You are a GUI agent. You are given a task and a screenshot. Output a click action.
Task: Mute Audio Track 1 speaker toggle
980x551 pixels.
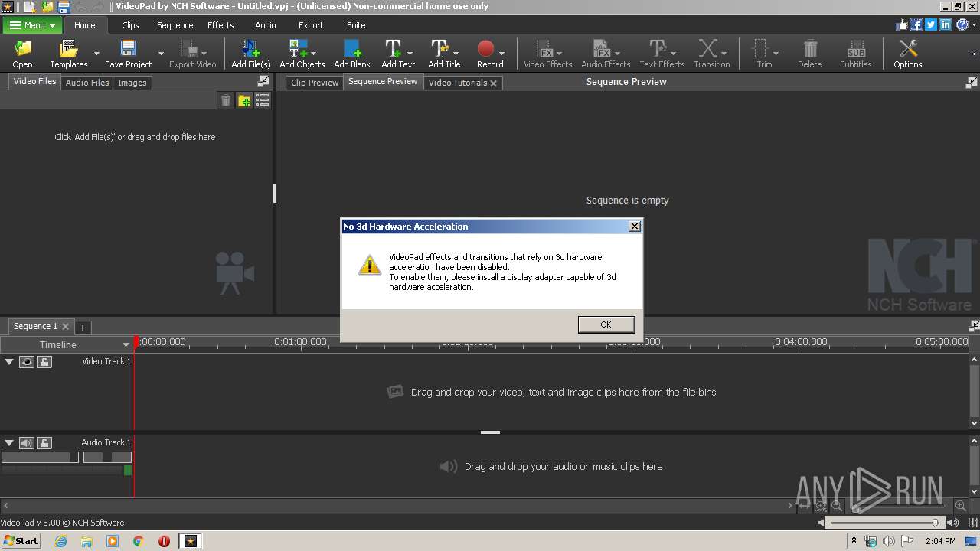point(27,442)
